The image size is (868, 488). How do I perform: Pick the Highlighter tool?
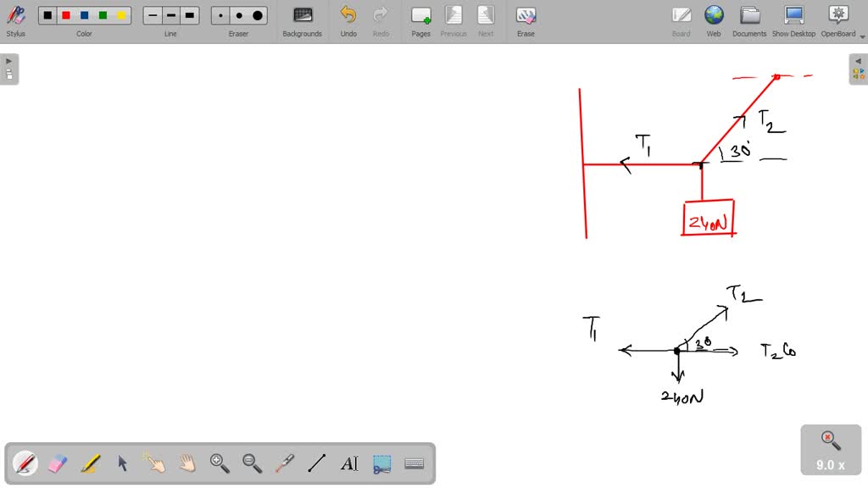point(89,463)
